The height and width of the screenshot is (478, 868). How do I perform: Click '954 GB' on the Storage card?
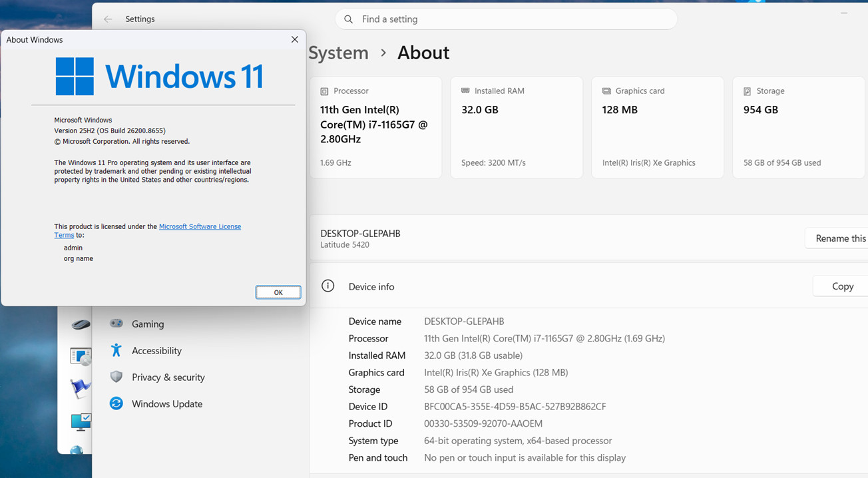(761, 110)
